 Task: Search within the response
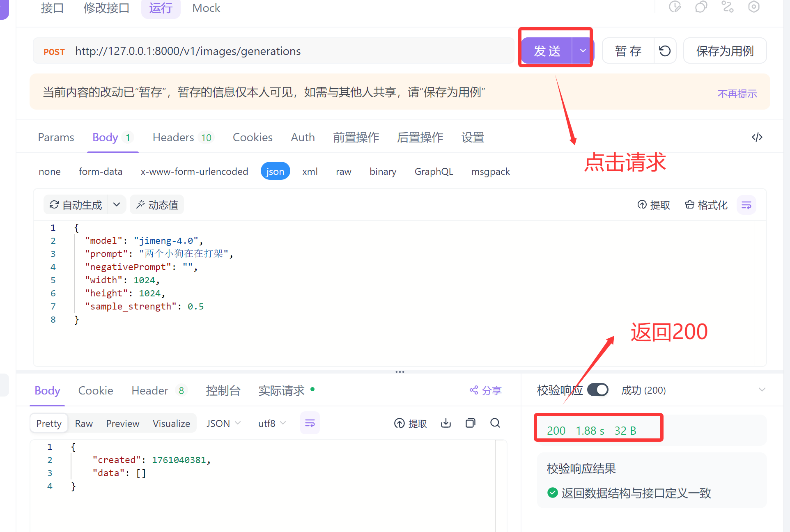pyautogui.click(x=495, y=423)
